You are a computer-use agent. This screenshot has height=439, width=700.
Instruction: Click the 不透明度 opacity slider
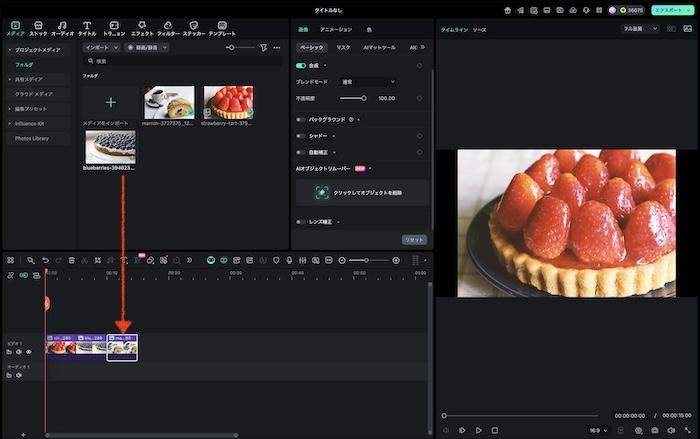point(352,98)
